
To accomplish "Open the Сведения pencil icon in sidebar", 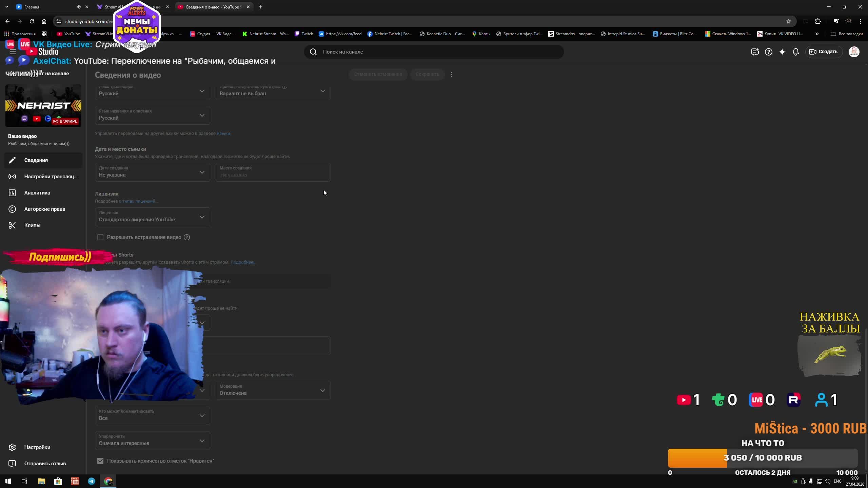I will pos(12,160).
